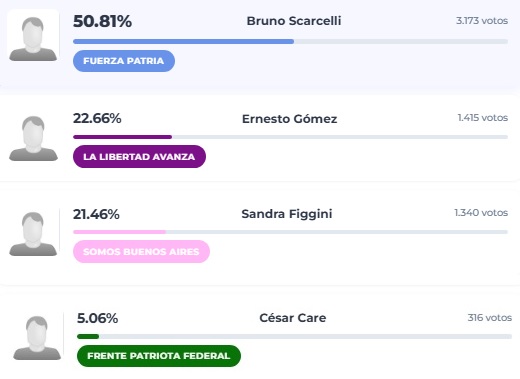
Task: Select the LA LIBERTAD AVANZA party badge
Action: point(139,157)
